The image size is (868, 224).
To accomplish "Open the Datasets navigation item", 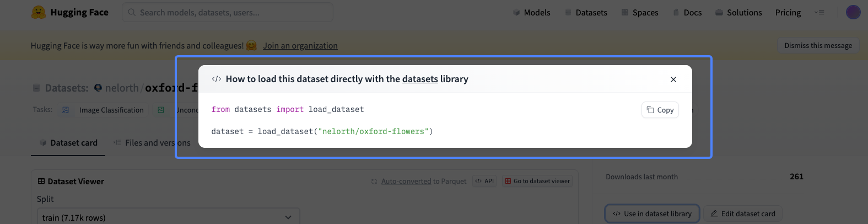I will point(586,12).
